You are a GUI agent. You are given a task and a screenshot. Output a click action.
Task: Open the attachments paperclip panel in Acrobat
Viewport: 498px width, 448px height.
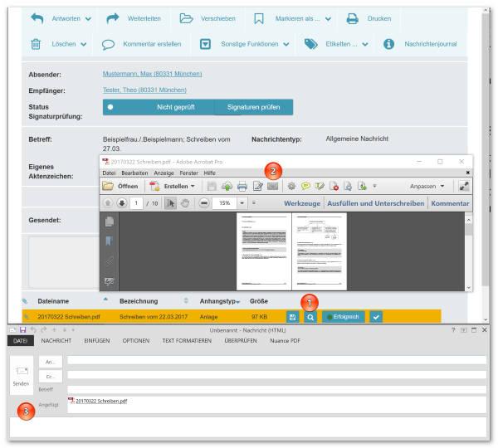point(110,261)
